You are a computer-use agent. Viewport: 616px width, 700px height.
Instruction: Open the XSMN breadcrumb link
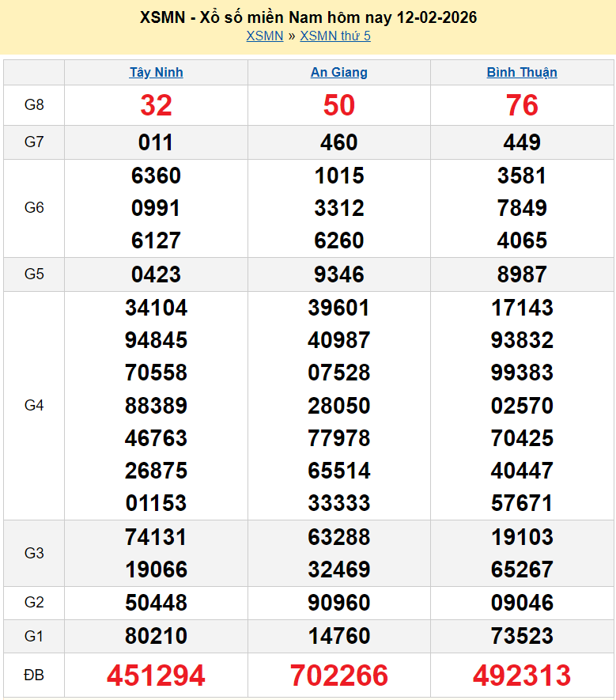pos(264,36)
